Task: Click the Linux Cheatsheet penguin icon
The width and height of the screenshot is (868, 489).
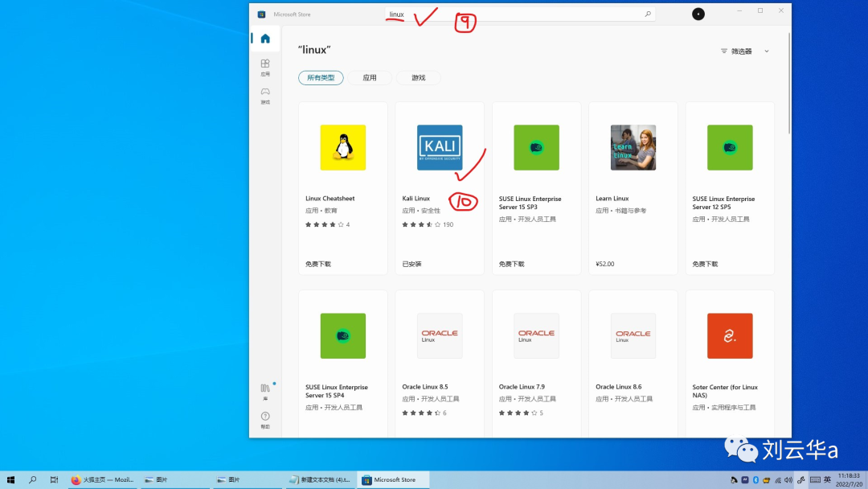Action: [x=342, y=147]
